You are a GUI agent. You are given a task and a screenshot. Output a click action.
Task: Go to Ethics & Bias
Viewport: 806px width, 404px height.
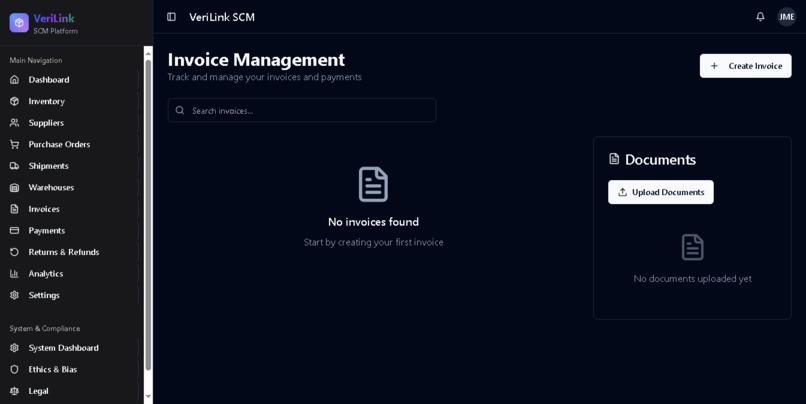click(x=70, y=370)
